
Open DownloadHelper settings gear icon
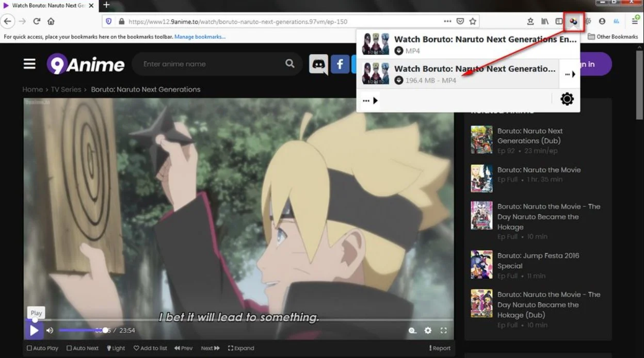tap(567, 99)
